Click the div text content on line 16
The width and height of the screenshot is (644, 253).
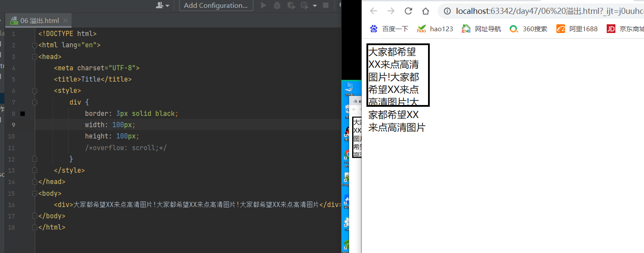(196, 204)
